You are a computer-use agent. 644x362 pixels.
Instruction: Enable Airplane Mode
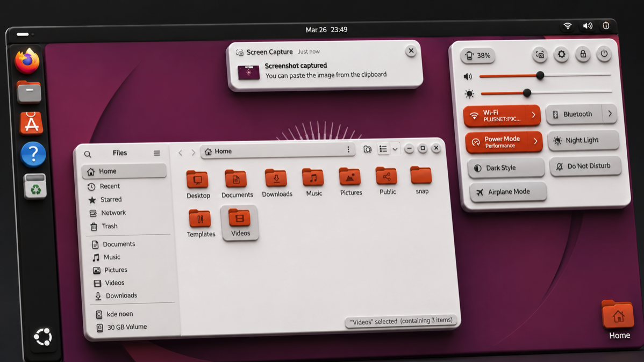click(x=507, y=192)
